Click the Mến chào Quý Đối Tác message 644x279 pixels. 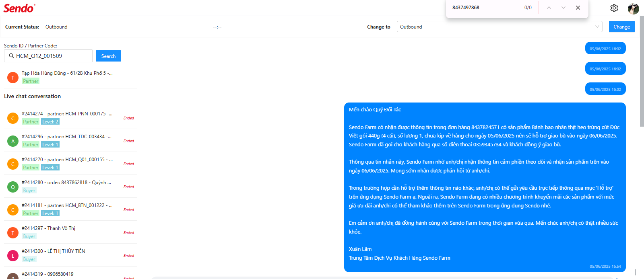[485, 187]
